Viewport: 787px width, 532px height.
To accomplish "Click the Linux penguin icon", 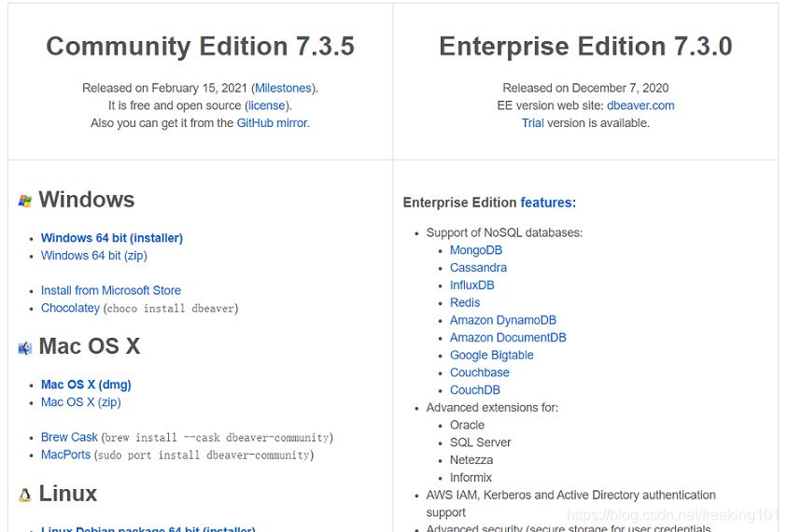I will 25,495.
